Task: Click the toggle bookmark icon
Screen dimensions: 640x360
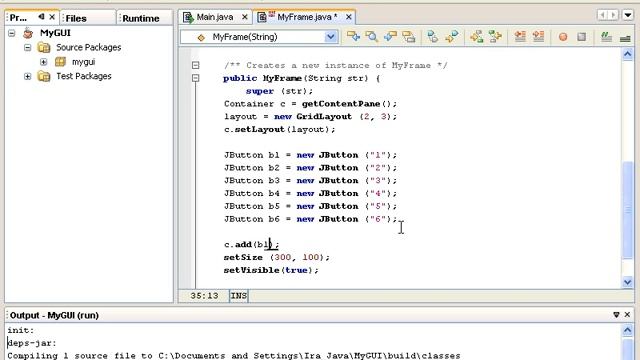Action: tap(433, 37)
